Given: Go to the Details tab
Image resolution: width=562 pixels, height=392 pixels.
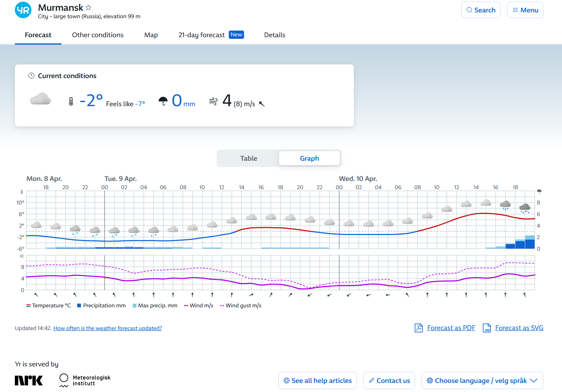Looking at the screenshot, I should tap(275, 35).
